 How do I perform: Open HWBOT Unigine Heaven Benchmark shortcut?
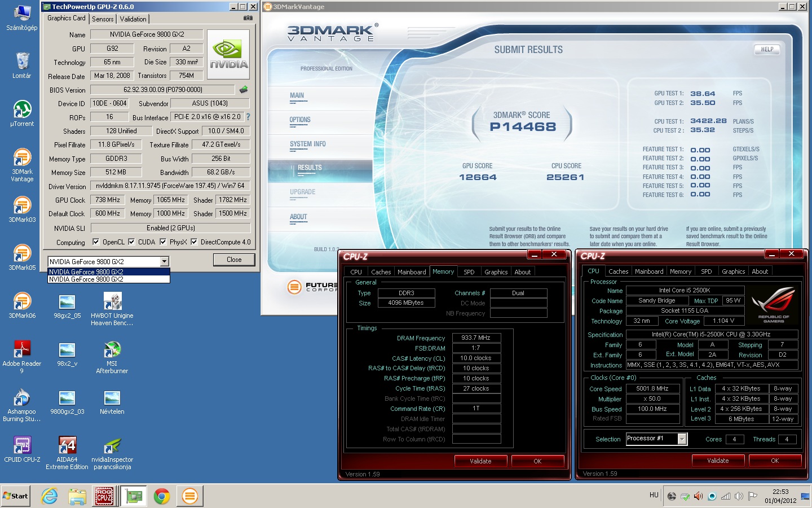(x=112, y=309)
